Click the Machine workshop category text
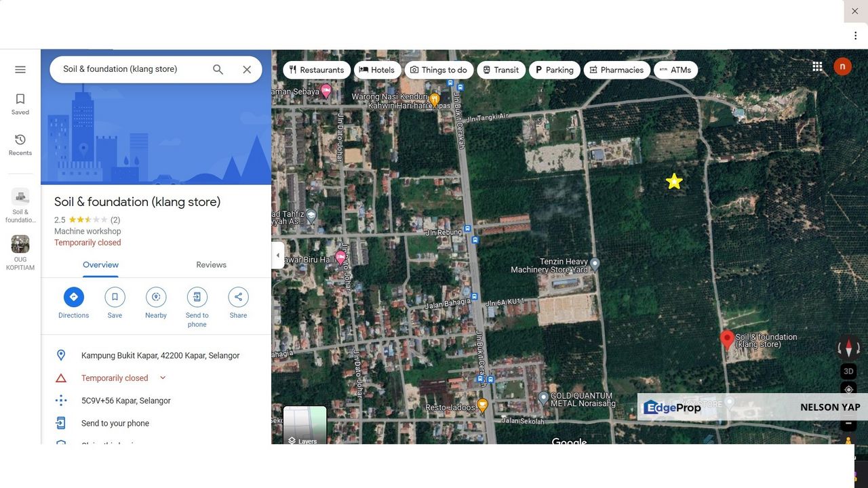868x488 pixels. (x=87, y=231)
